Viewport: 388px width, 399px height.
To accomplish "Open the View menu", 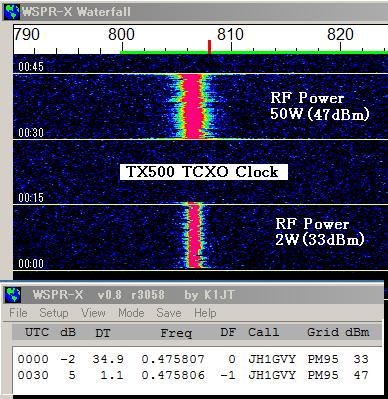I will point(93,313).
